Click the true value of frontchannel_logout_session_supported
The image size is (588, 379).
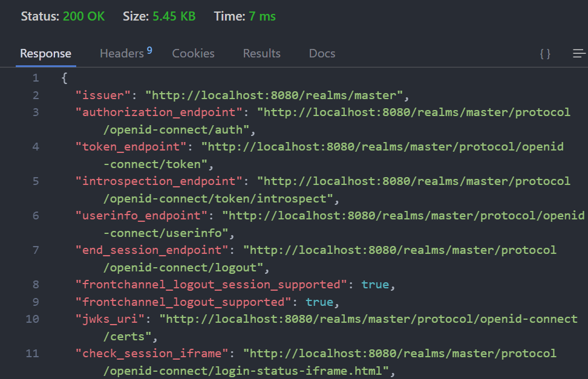click(375, 284)
